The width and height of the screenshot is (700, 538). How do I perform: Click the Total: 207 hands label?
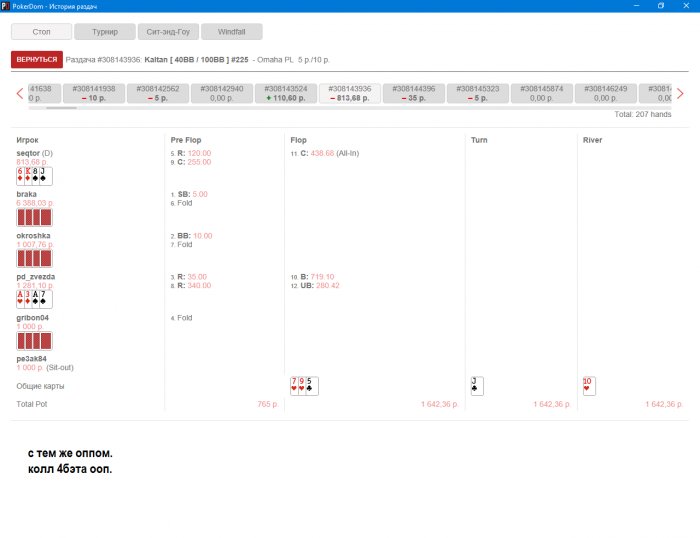tap(643, 114)
